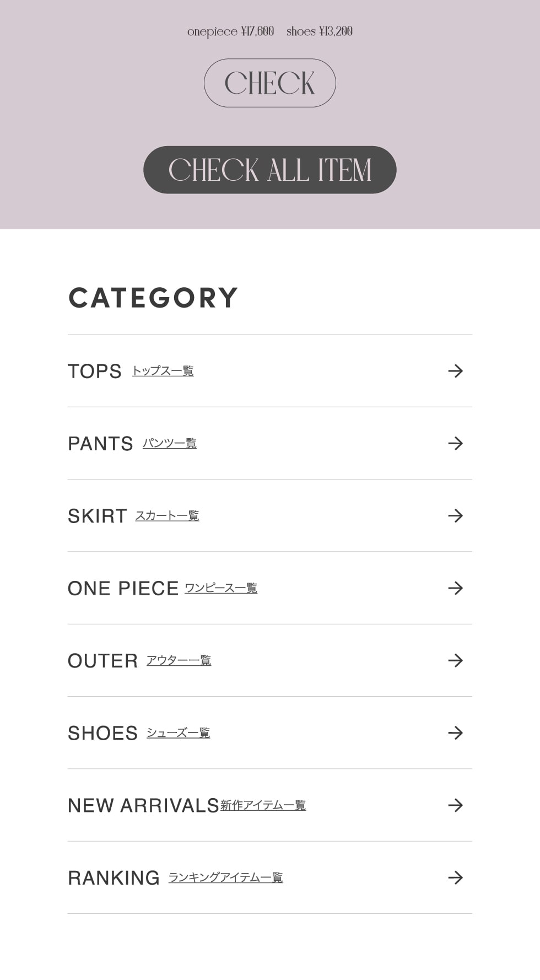This screenshot has height=980, width=540.
Task: Go to the SKIRT category
Action: click(x=97, y=516)
